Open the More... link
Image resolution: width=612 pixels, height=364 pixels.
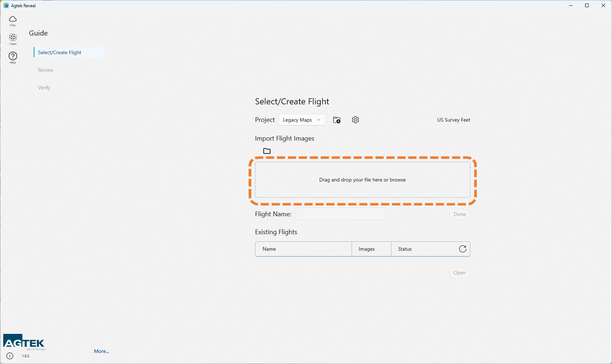102,351
